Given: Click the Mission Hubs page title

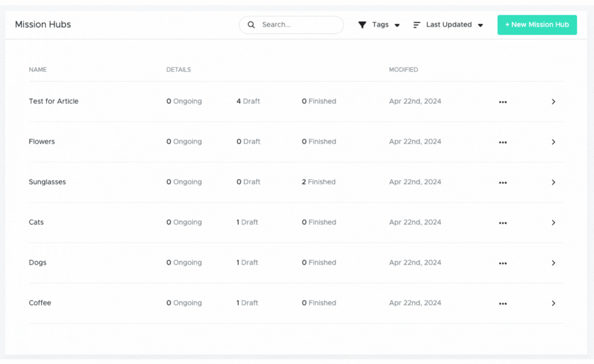Looking at the screenshot, I should (43, 25).
